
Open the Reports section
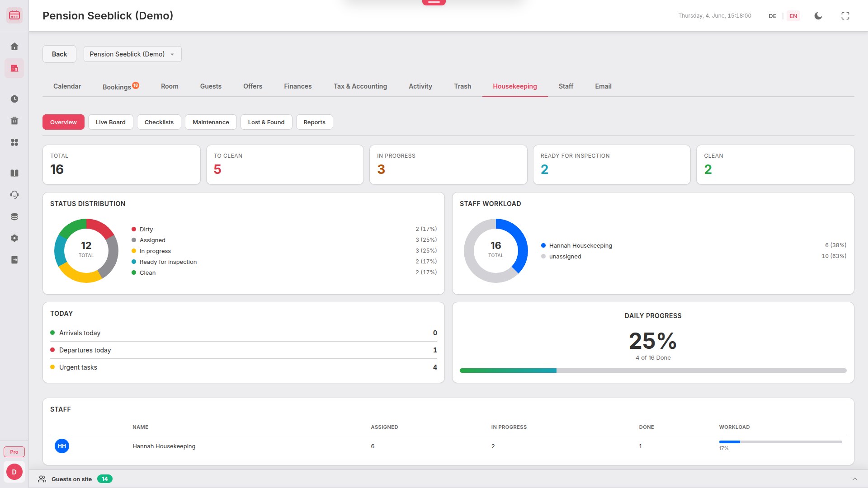(315, 122)
